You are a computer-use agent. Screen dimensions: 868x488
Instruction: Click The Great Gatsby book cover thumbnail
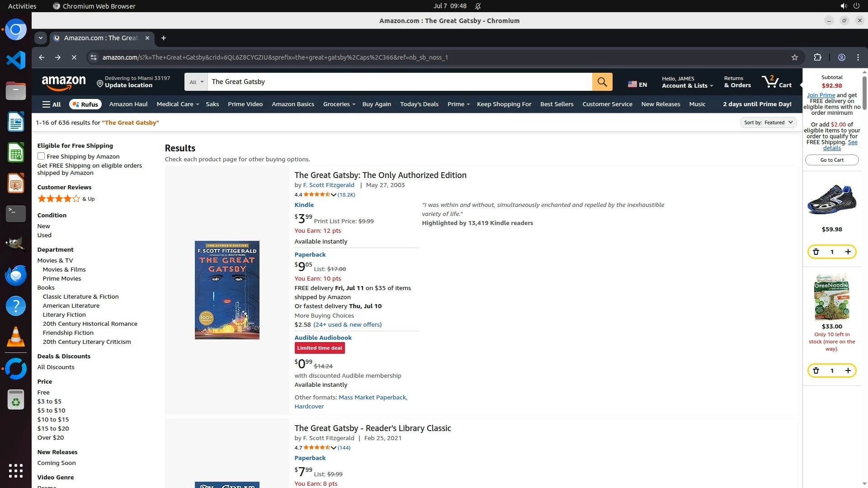coord(227,290)
